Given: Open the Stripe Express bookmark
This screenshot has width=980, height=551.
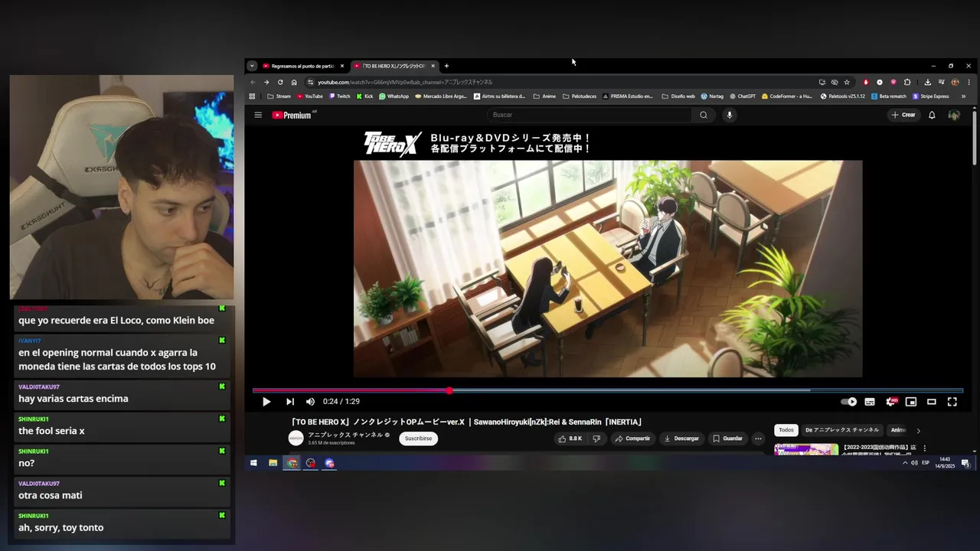Looking at the screenshot, I should pos(931,96).
